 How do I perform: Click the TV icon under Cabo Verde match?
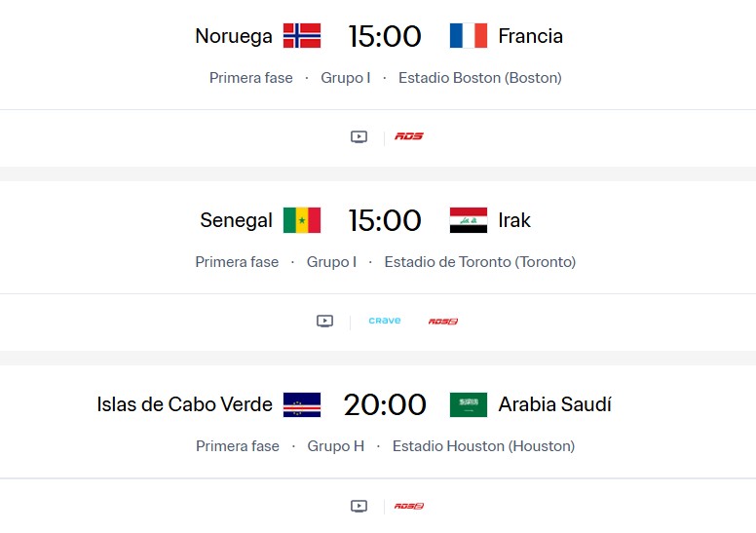tap(359, 506)
